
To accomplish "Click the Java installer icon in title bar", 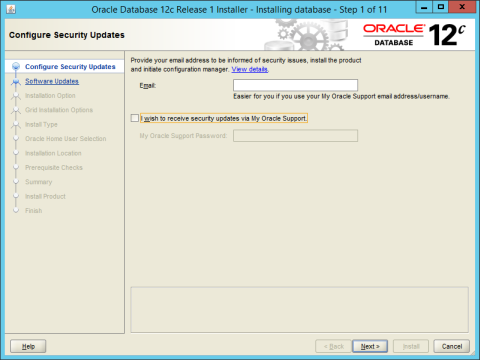I will [x=11, y=9].
